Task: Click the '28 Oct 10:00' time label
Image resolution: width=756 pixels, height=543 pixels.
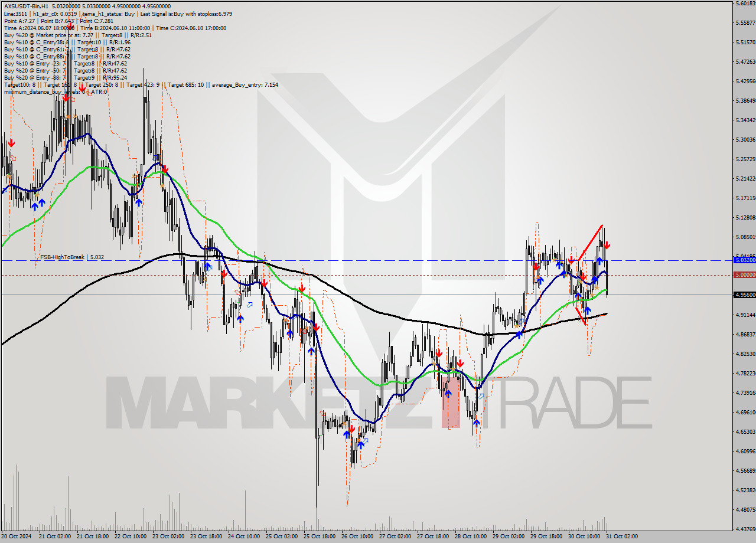Action: [x=471, y=537]
